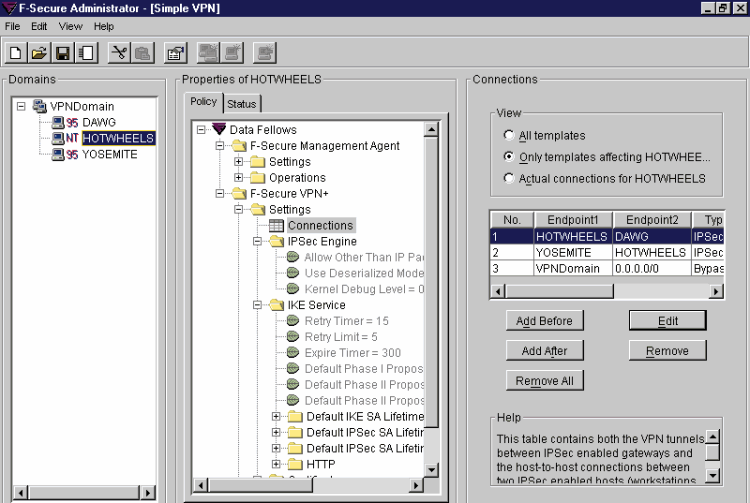Click the Retry Timer leaf icon
This screenshot has height=503, width=750.
pyautogui.click(x=293, y=320)
